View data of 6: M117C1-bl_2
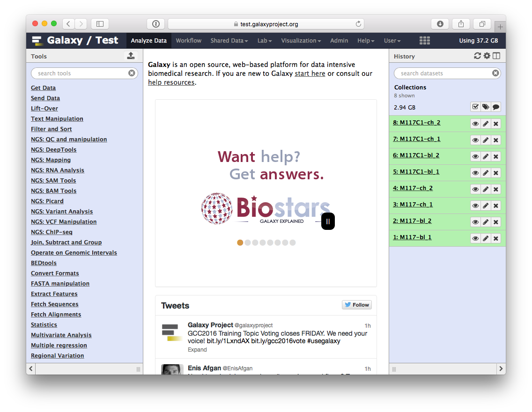This screenshot has height=412, width=532. pyautogui.click(x=476, y=156)
